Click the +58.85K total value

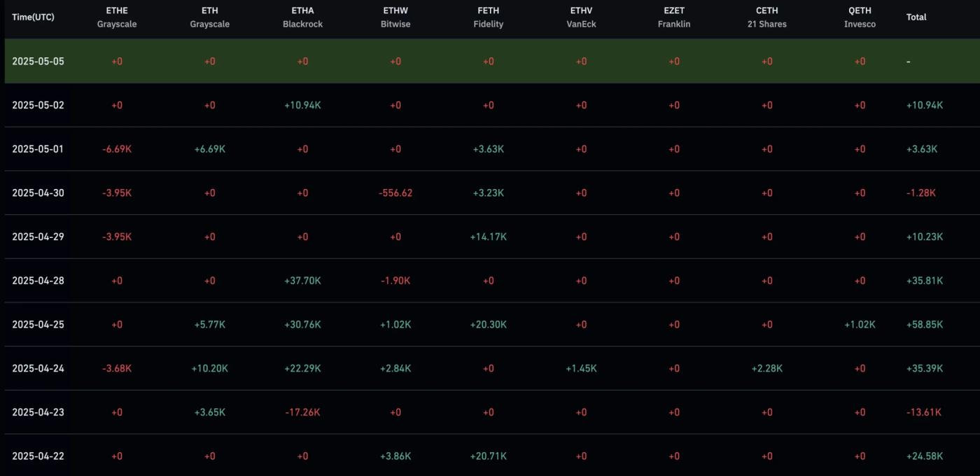coord(924,325)
